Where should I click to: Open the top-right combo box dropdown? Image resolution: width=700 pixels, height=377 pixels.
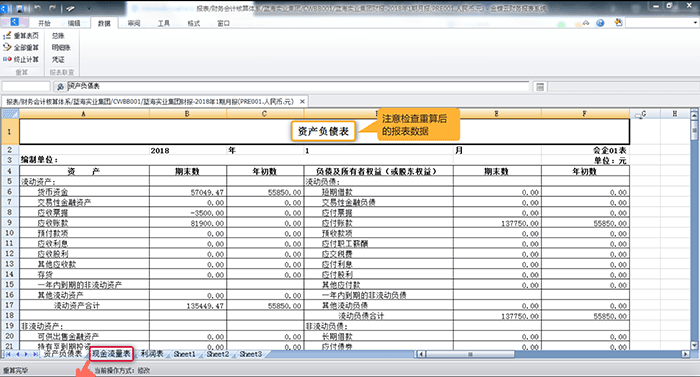pyautogui.click(x=695, y=22)
